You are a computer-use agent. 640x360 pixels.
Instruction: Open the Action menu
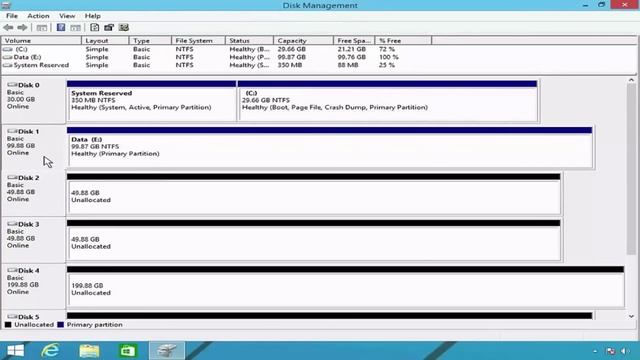tap(38, 16)
